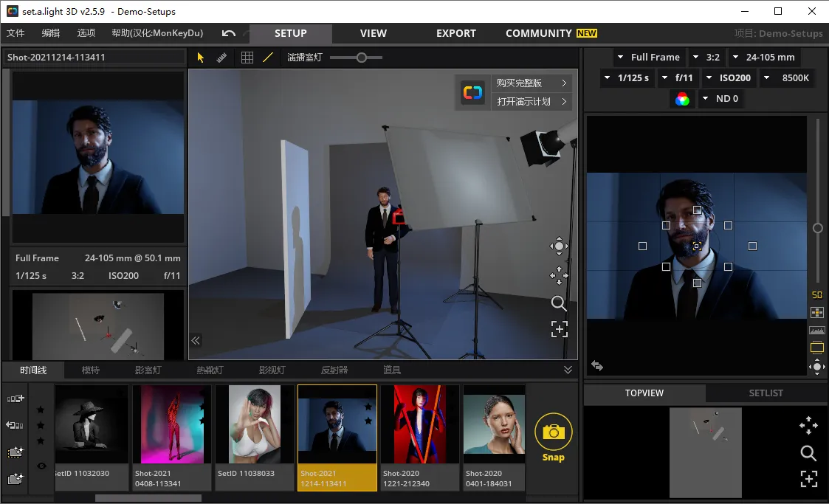Select the arrow pointer tool
The height and width of the screenshot is (504, 829).
pos(200,58)
